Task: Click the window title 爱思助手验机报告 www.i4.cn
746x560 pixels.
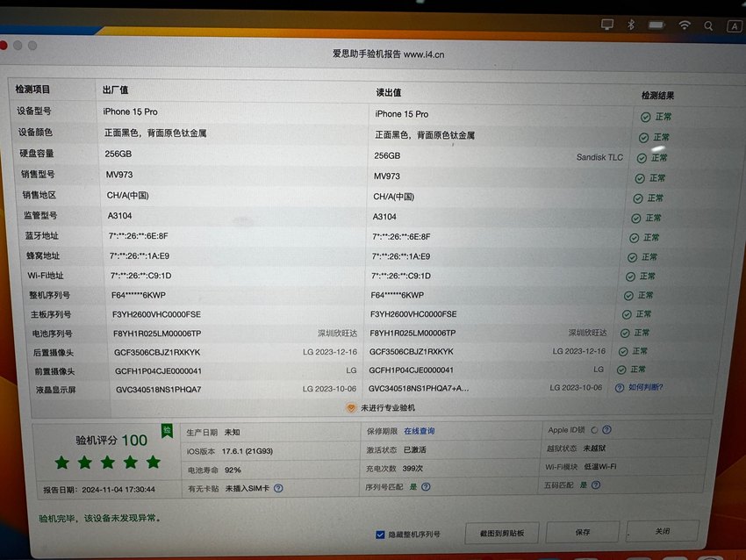Action: click(x=388, y=54)
